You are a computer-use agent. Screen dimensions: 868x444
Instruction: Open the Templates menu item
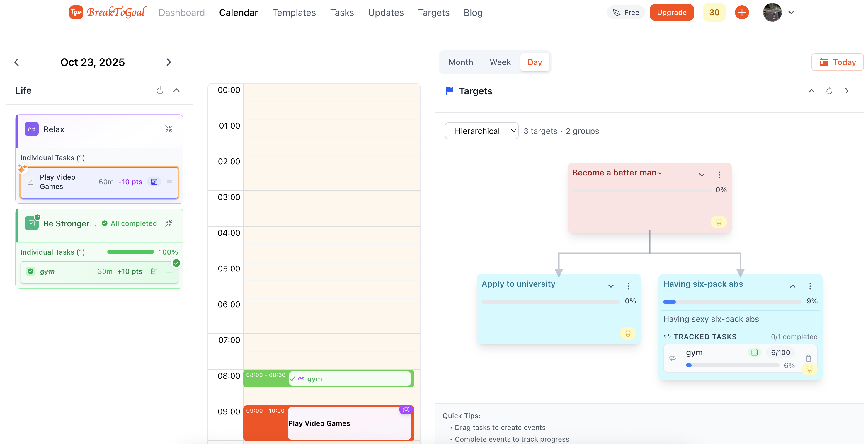click(294, 13)
